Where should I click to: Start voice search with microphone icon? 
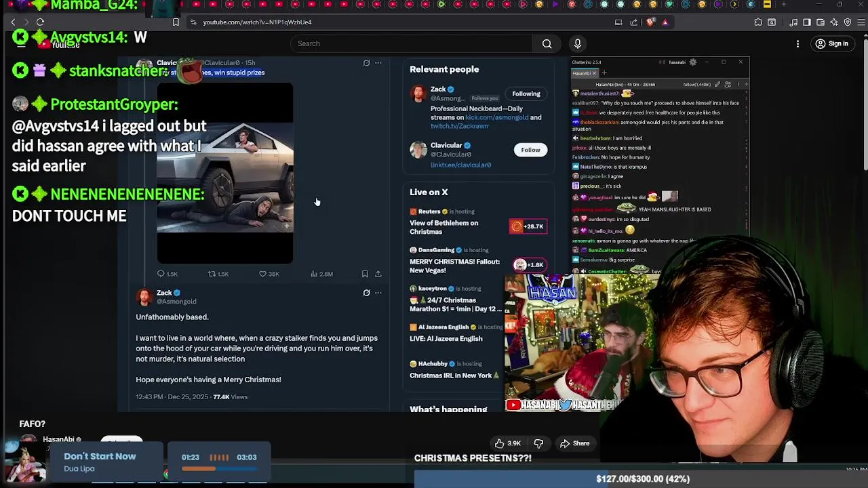coord(578,43)
